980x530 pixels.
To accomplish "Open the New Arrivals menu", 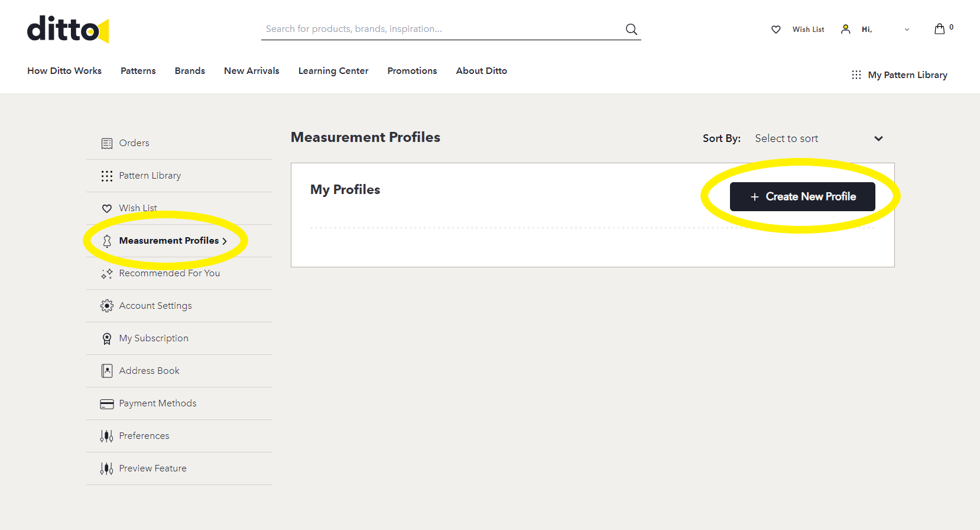I will [x=252, y=70].
